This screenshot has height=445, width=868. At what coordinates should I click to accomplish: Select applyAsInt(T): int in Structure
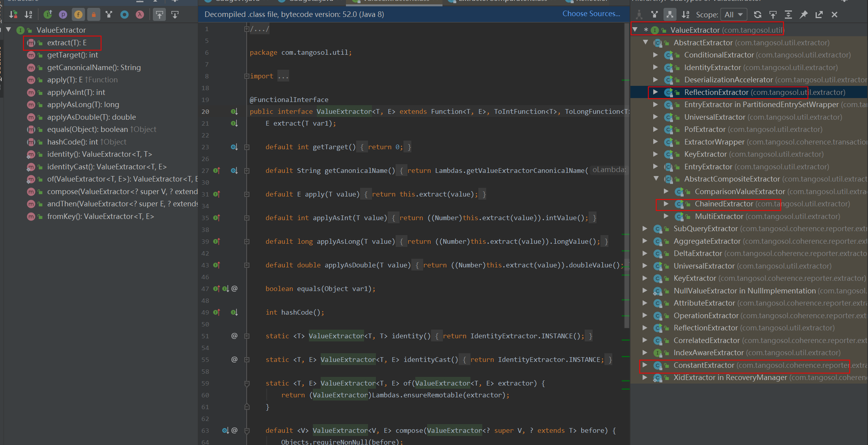pyautogui.click(x=76, y=92)
